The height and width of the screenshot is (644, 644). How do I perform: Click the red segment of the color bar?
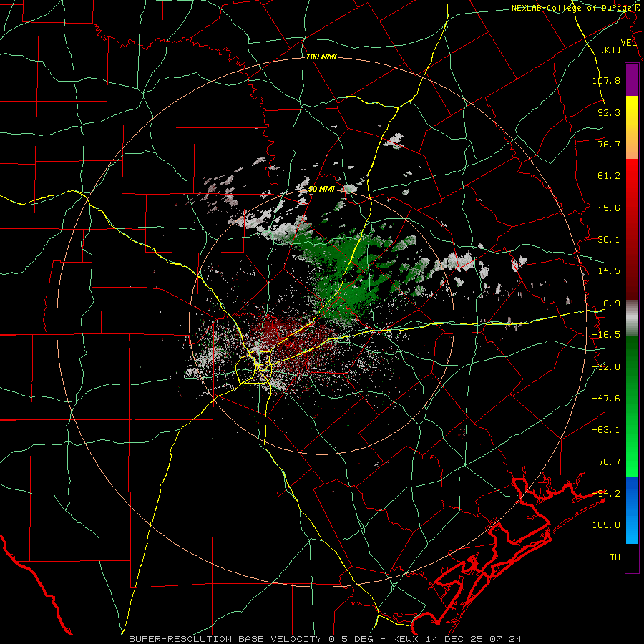click(632, 229)
